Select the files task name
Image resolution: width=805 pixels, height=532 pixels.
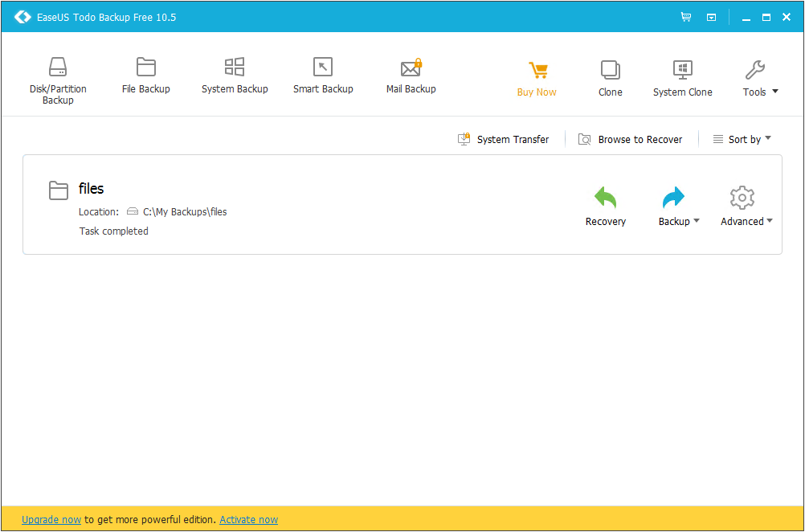[x=91, y=189]
